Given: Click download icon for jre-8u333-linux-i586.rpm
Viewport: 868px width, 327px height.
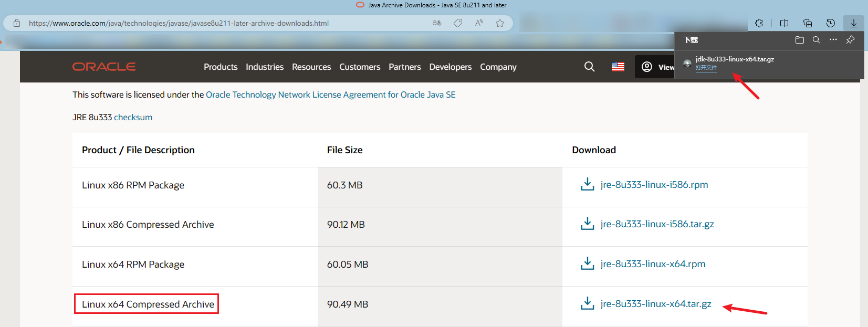Looking at the screenshot, I should (588, 184).
